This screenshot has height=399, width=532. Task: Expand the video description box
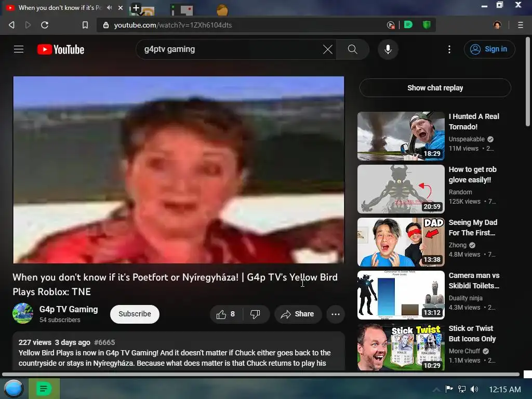pyautogui.click(x=179, y=352)
